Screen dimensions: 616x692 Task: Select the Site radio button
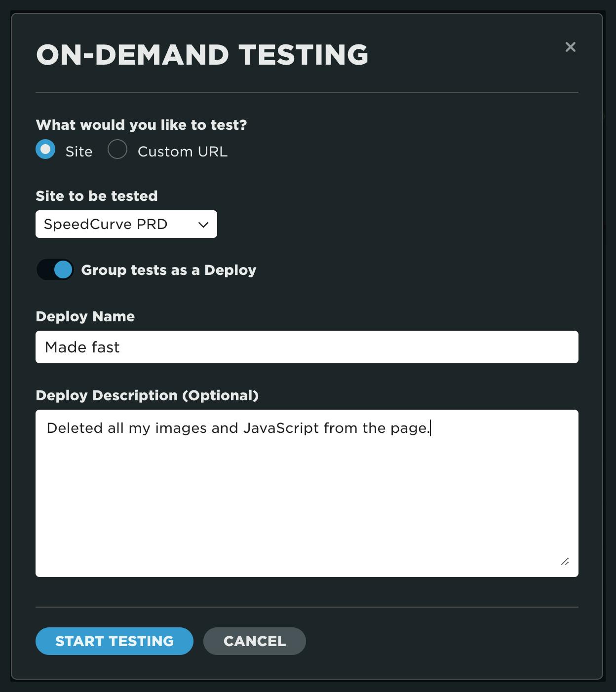45,150
